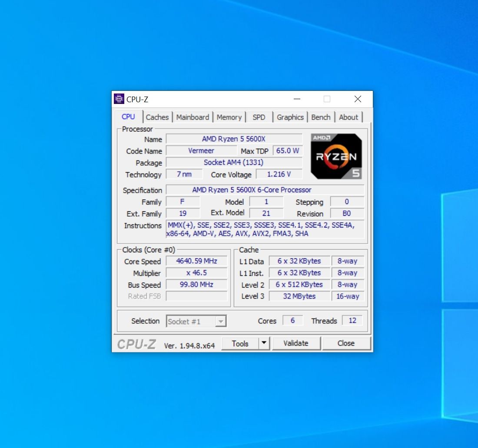Click the Level 3 associativity 16-way
The height and width of the screenshot is (448, 478).
point(348,296)
